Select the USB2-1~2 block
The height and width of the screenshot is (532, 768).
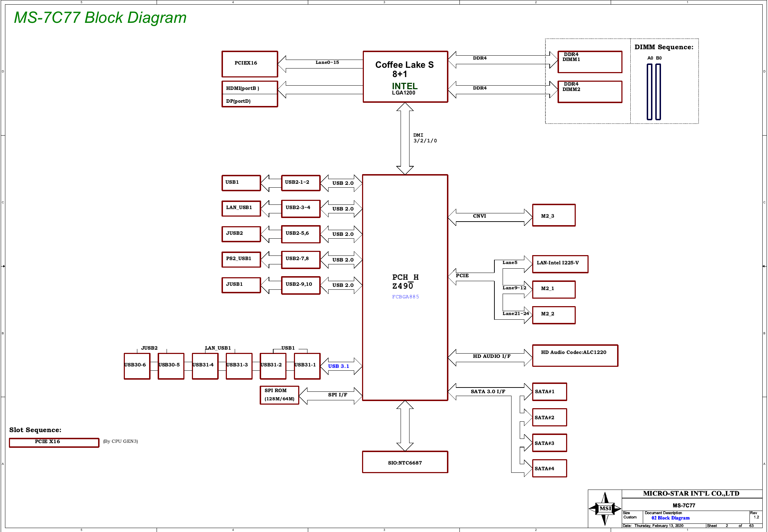tap(301, 183)
